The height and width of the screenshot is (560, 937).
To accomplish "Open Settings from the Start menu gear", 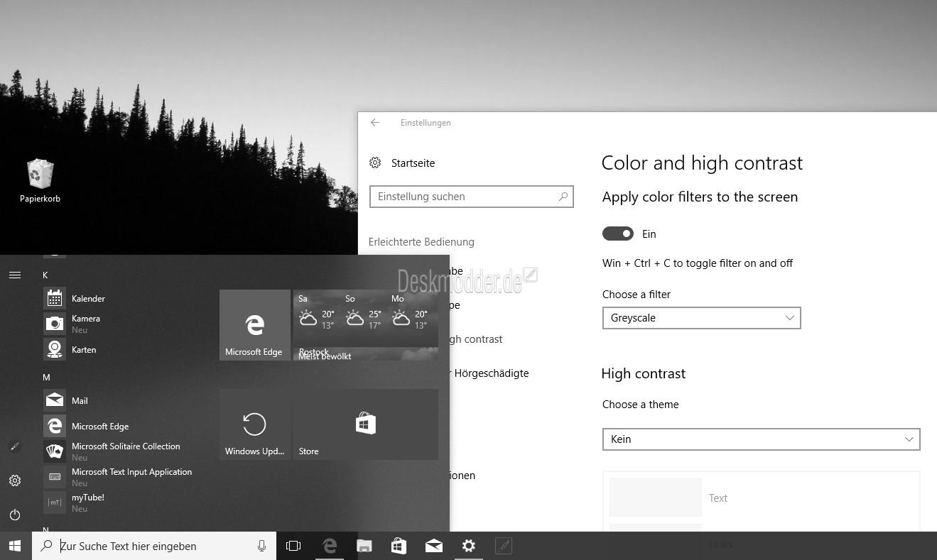I will click(x=15, y=481).
